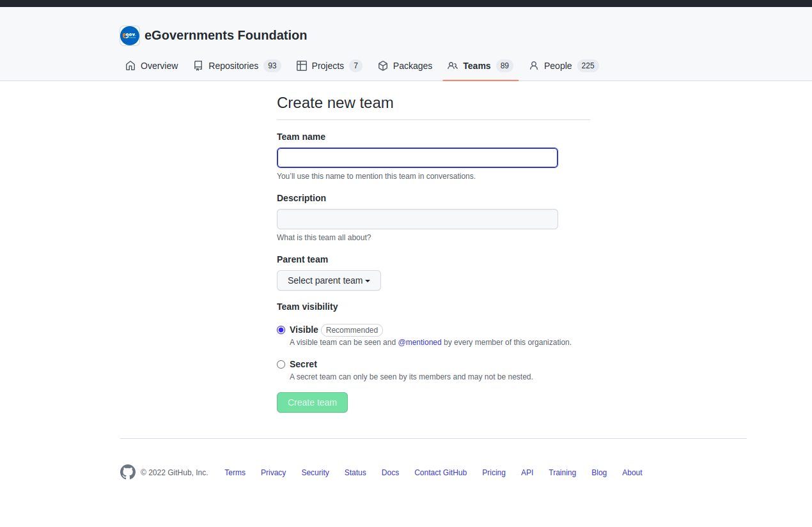Select the Secret team visibility option
This screenshot has width=812, height=527.
[x=281, y=365]
